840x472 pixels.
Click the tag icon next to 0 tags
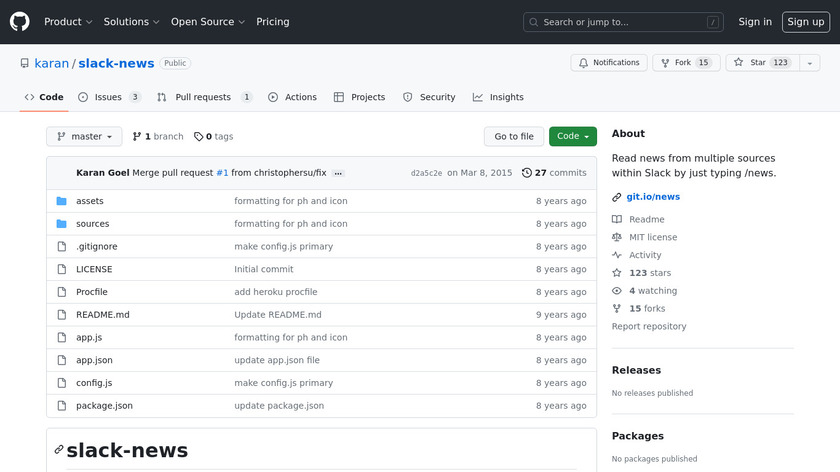[x=198, y=137]
